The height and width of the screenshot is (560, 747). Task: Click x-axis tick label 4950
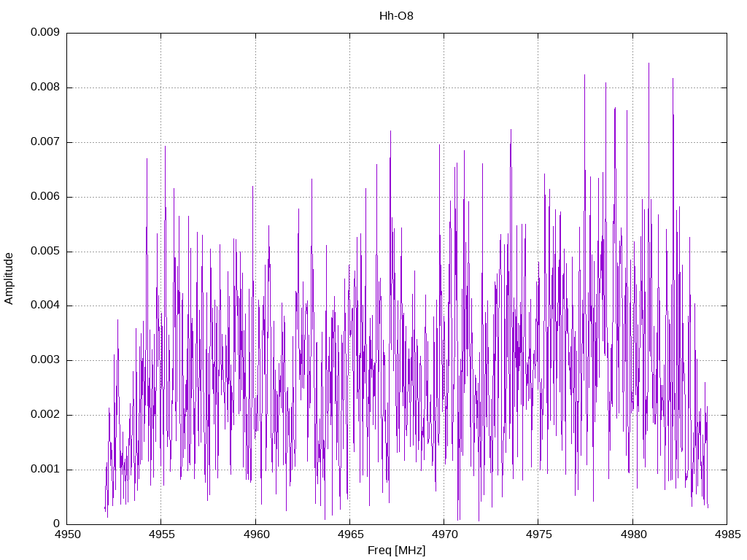[67, 534]
